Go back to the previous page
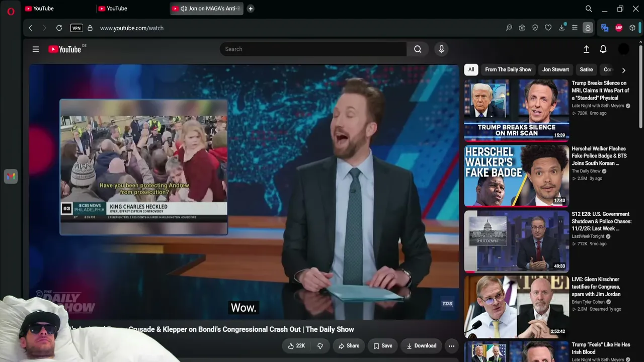This screenshot has height=362, width=644. [31, 28]
